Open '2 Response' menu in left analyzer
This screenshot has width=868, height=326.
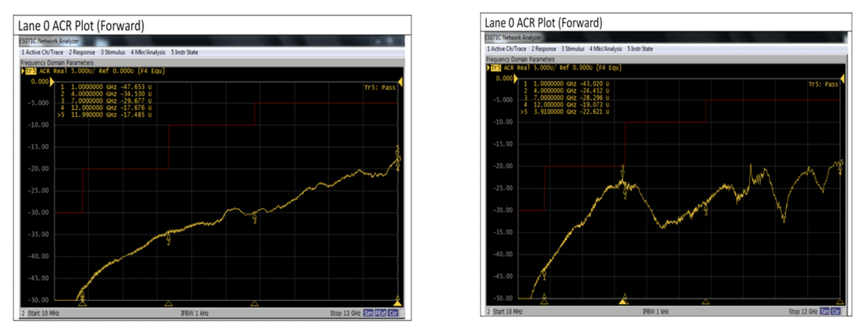click(82, 52)
